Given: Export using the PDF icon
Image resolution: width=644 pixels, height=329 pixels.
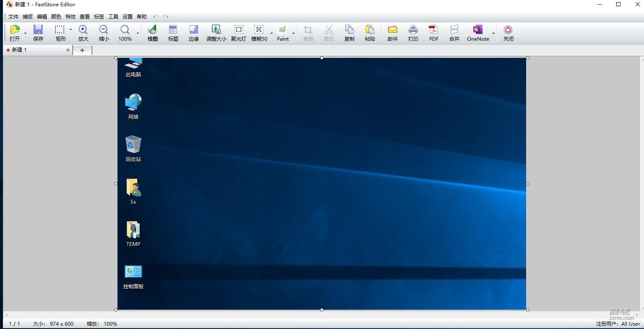Looking at the screenshot, I should point(433,30).
